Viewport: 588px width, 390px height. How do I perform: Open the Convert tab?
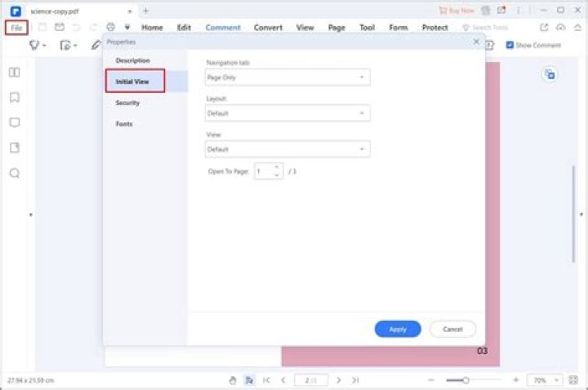(268, 28)
